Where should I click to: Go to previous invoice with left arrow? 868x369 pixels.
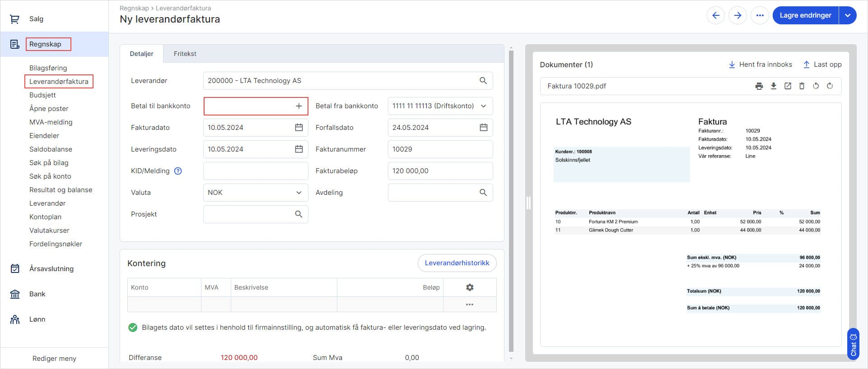point(716,15)
